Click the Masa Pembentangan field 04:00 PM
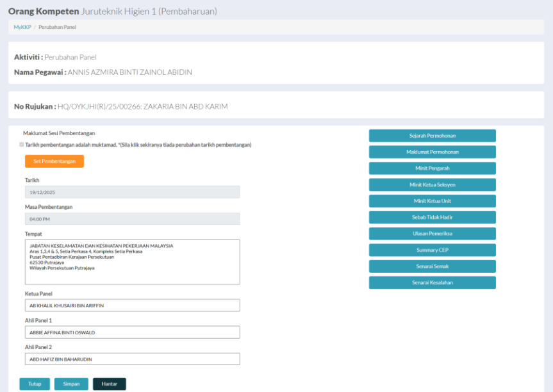 [x=132, y=219]
